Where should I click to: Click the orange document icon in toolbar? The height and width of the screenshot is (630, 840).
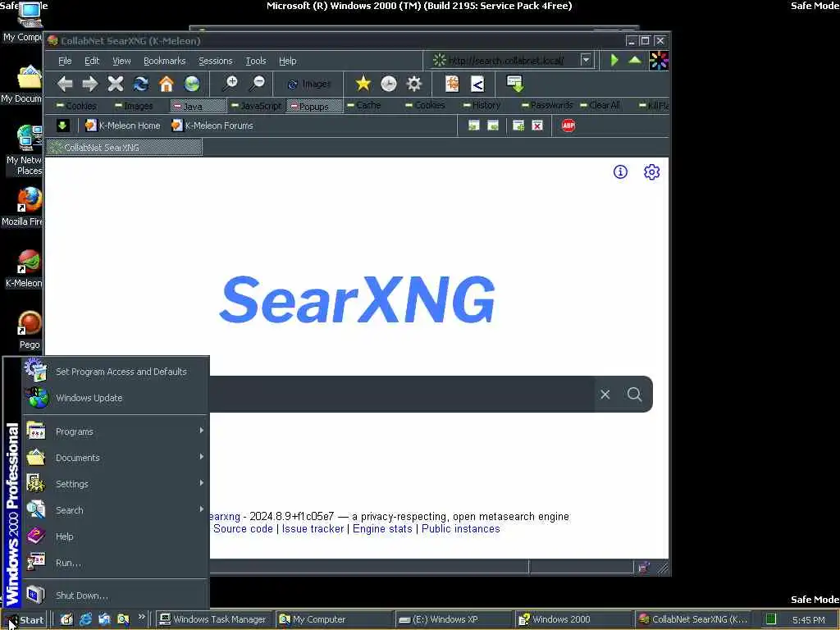452,84
